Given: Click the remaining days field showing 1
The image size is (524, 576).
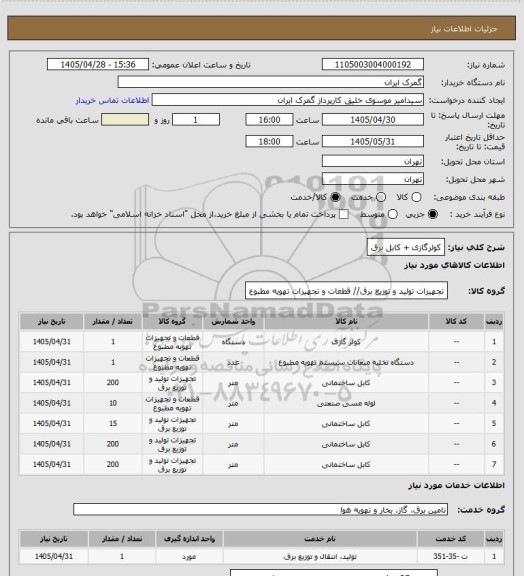Looking at the screenshot, I should (x=196, y=120).
